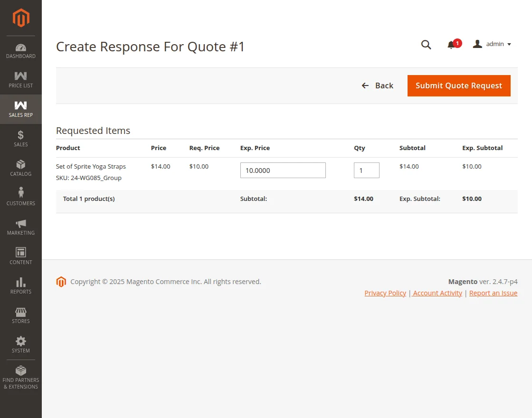Click the Magento logo in the sidebar
The image size is (532, 418).
pyautogui.click(x=21, y=18)
